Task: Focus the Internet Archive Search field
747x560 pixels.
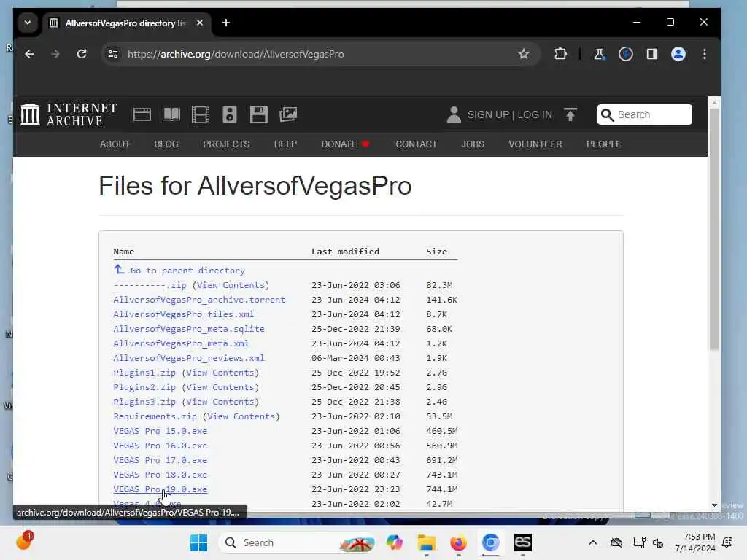Action: click(645, 114)
